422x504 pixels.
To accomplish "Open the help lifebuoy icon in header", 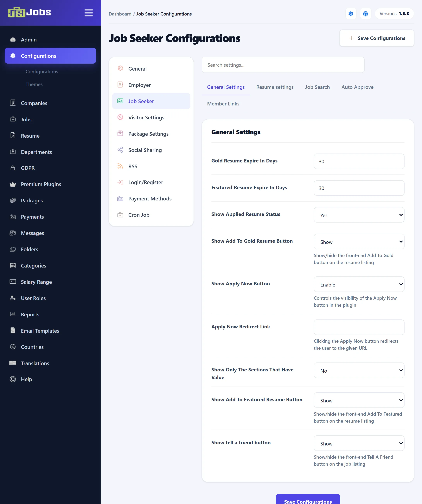I will [x=365, y=14].
